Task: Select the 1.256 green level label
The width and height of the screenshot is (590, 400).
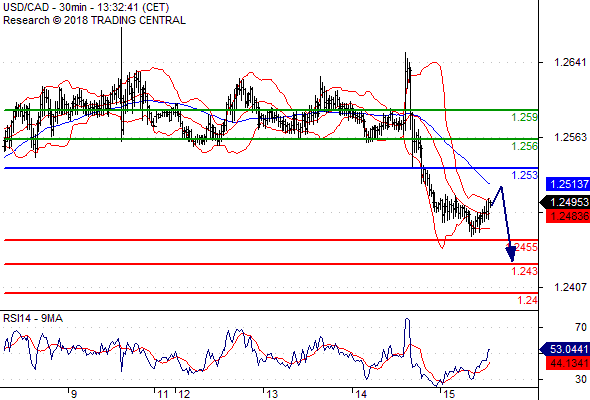Action: click(524, 146)
